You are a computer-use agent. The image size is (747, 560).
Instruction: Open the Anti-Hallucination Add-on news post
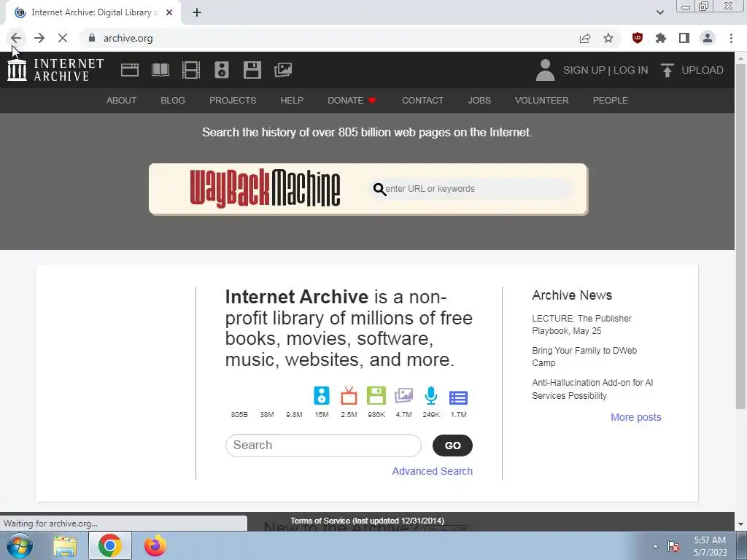(x=592, y=389)
